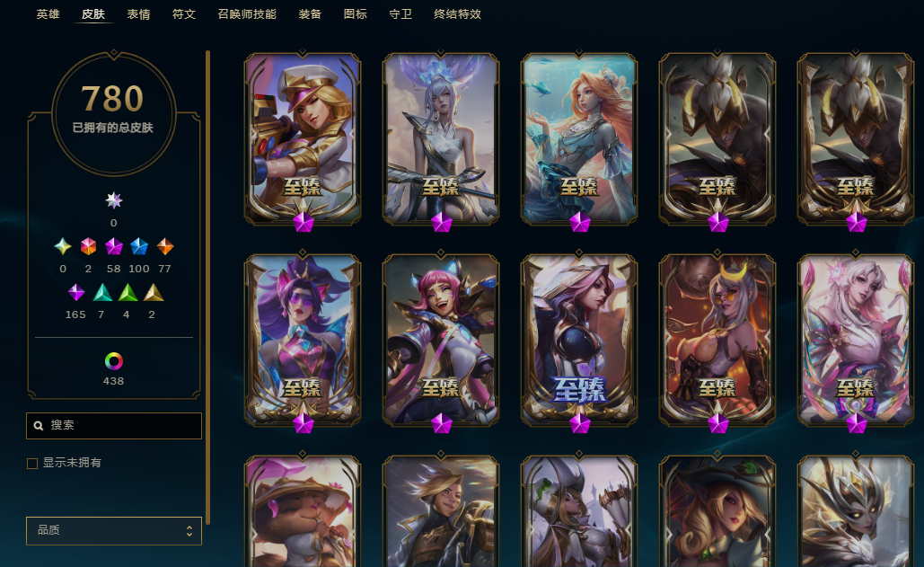Select the green triangle gem icon showing 4

click(x=128, y=292)
